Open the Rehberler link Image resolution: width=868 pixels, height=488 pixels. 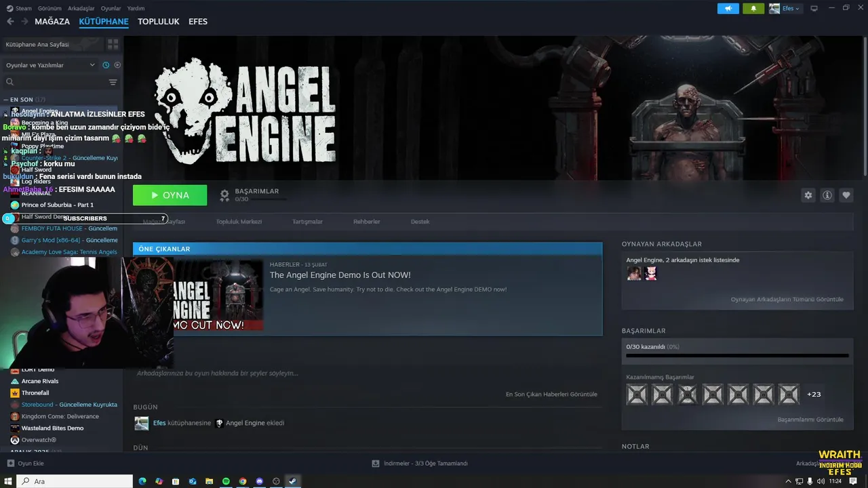(x=366, y=222)
